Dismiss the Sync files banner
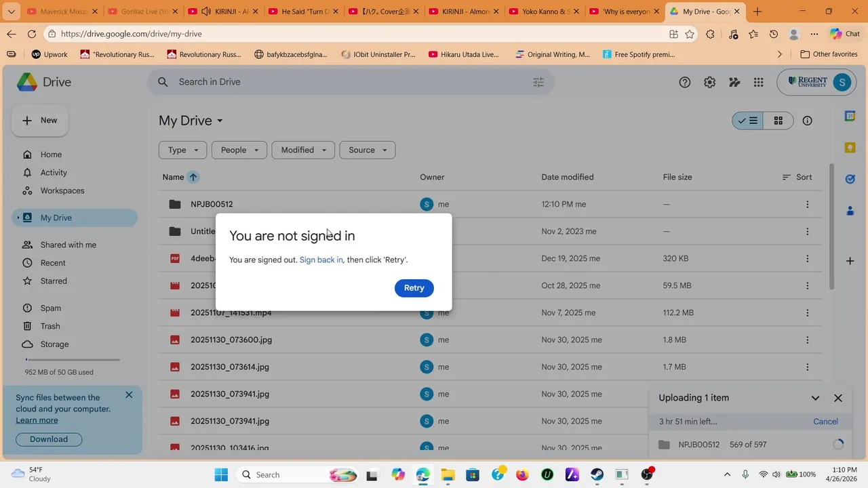Screen dimensions: 868x488 pyautogui.click(x=129, y=394)
